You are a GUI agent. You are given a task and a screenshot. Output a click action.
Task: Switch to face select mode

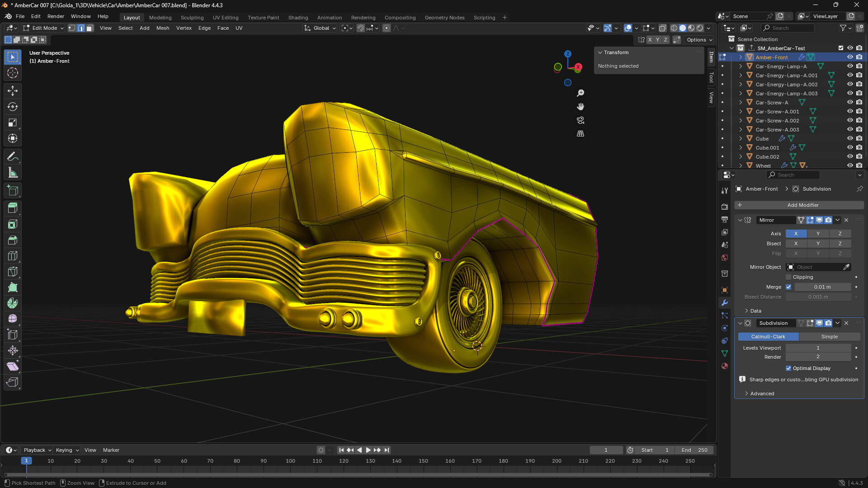click(90, 28)
